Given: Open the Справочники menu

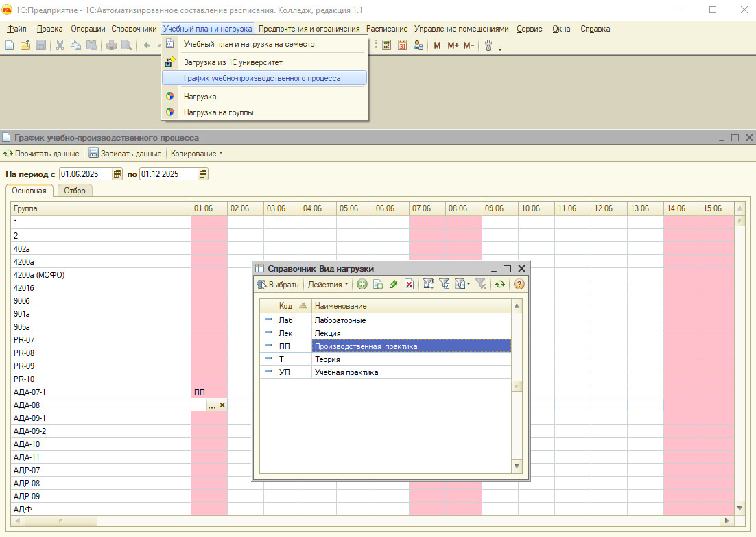Looking at the screenshot, I should 134,29.
